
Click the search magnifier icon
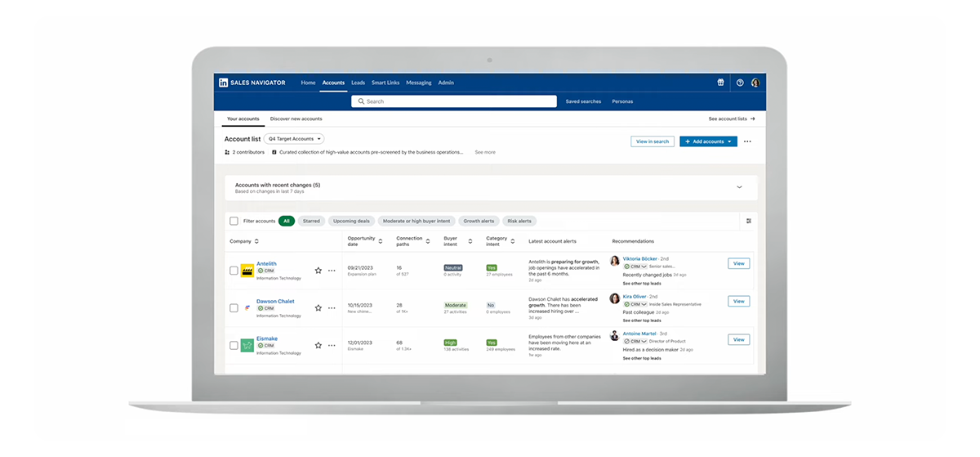point(361,101)
